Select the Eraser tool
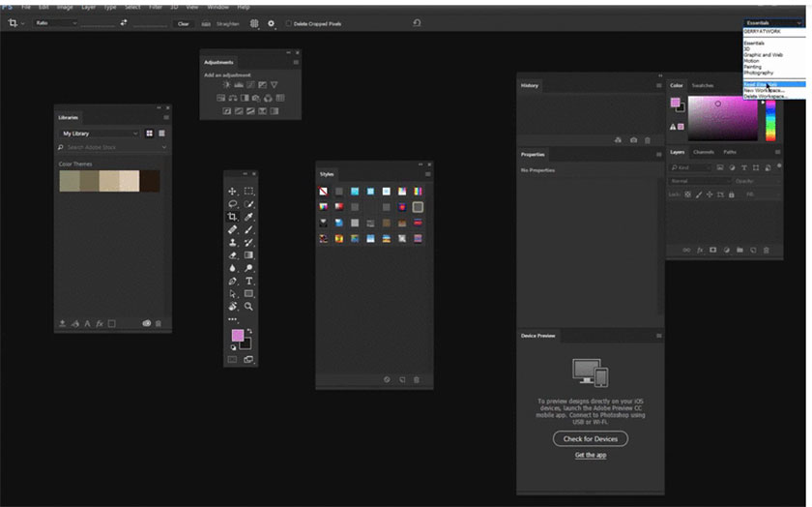This screenshot has width=812, height=507. pos(233,255)
